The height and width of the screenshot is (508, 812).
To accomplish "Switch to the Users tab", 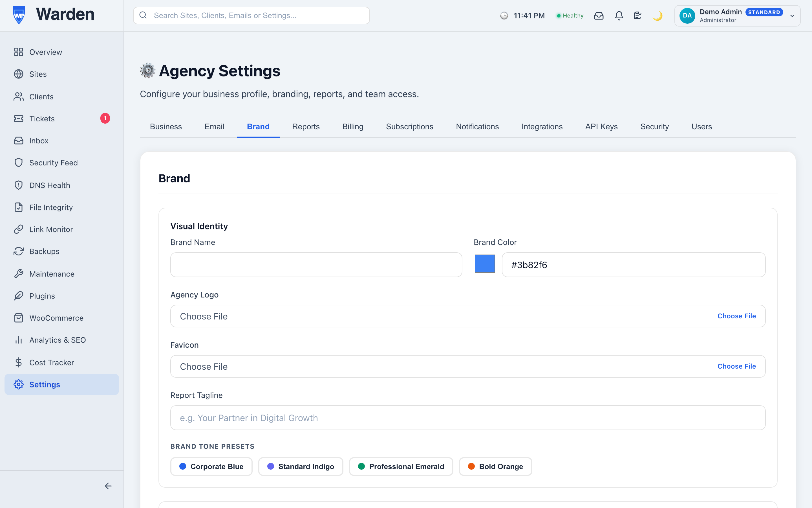I will click(x=701, y=127).
